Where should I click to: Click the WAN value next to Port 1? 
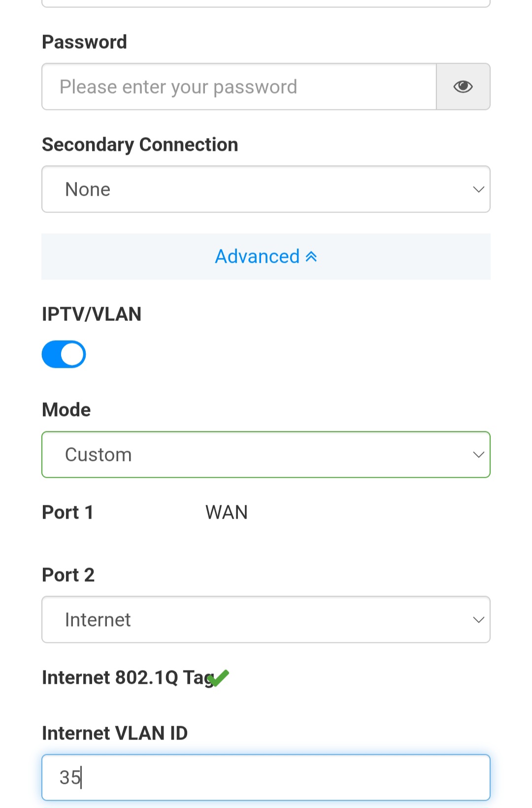point(227,513)
